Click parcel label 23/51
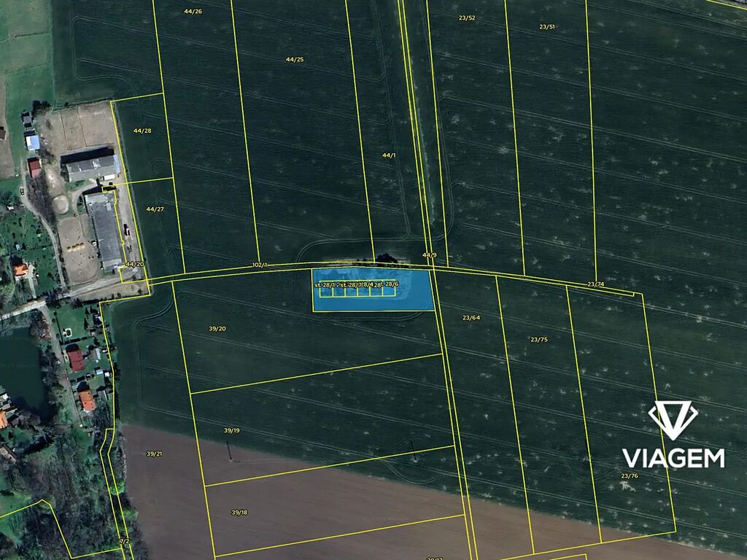 tap(547, 27)
